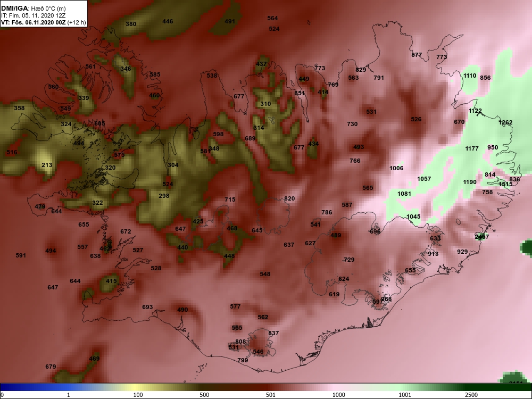
Task: Click the height value 1057
Action: click(x=424, y=179)
